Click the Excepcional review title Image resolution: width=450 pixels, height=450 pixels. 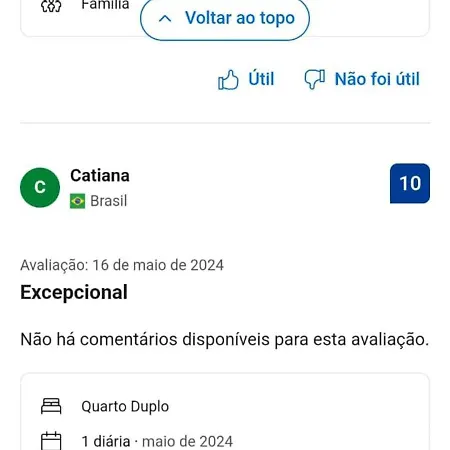coord(74,292)
